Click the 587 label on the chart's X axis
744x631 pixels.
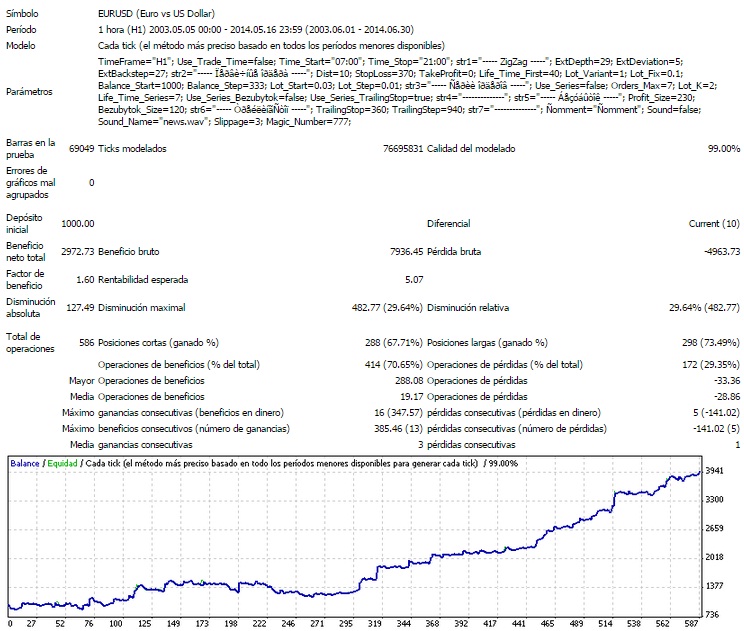tap(691, 622)
